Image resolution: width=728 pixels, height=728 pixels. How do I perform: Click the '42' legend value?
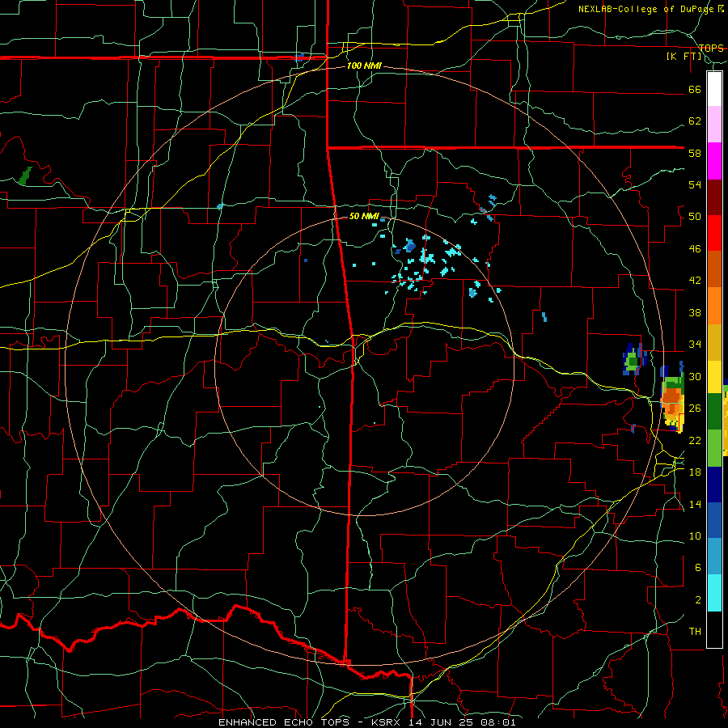[x=695, y=281]
